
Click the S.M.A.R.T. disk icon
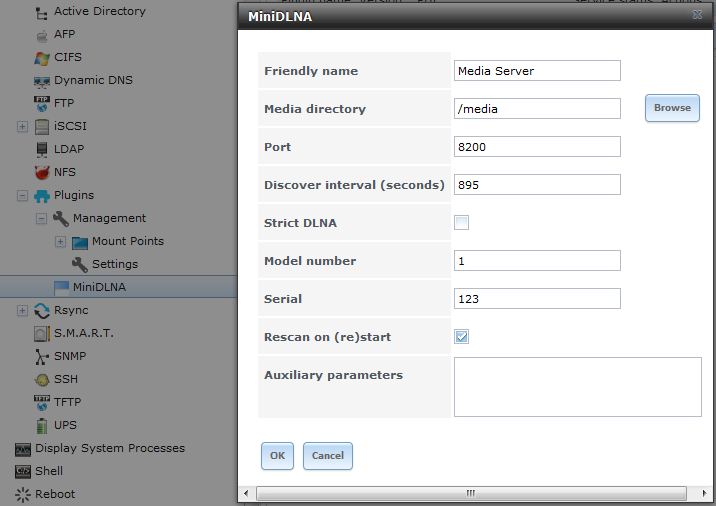42,334
